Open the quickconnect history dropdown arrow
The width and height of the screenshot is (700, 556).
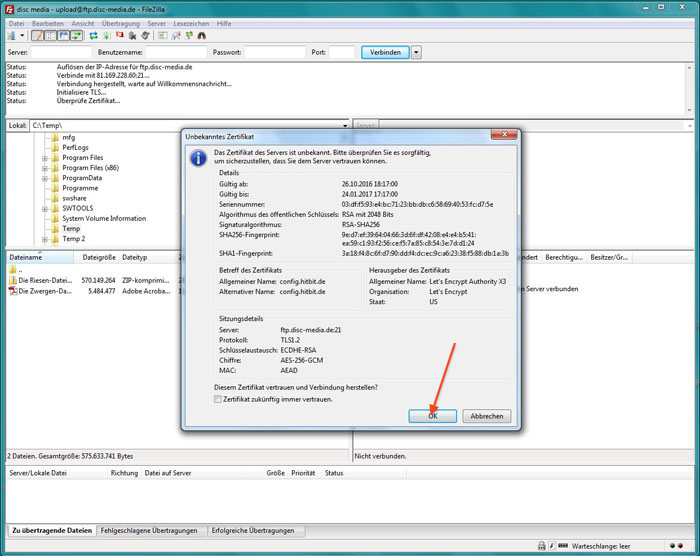point(416,52)
